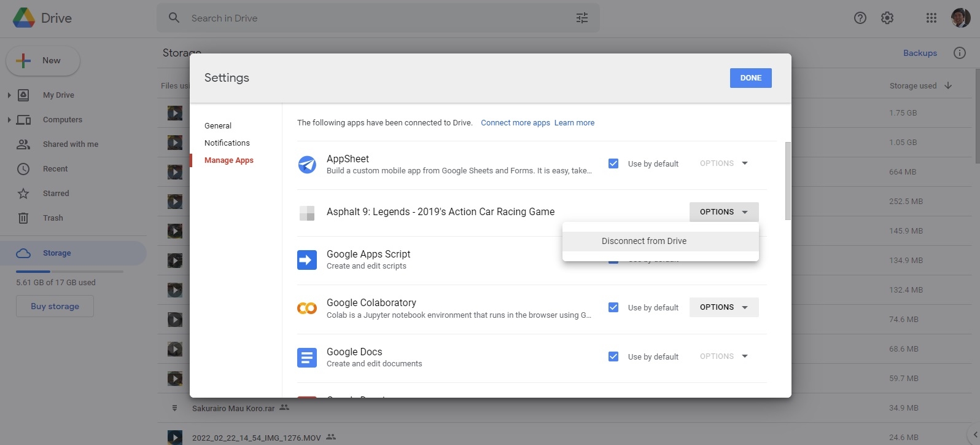Click the Learn more link
The image size is (980, 445).
(574, 123)
